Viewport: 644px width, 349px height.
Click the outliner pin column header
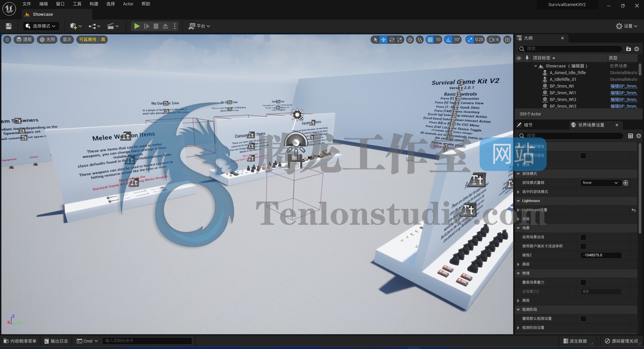(x=527, y=58)
